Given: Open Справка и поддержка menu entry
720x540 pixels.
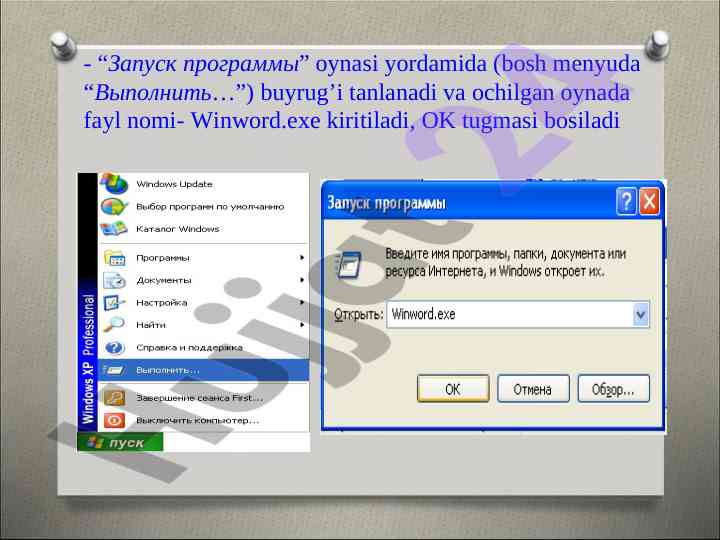Looking at the screenshot, I should [204, 348].
